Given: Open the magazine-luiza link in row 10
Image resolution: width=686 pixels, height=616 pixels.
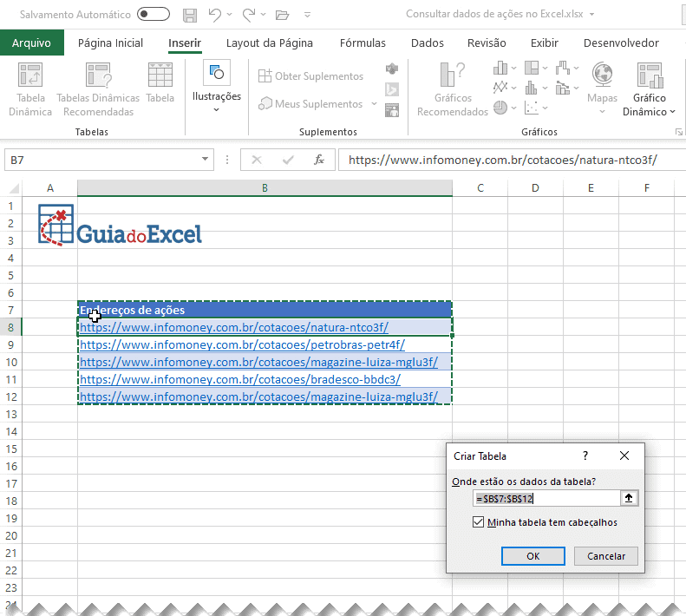Looking at the screenshot, I should [258, 363].
